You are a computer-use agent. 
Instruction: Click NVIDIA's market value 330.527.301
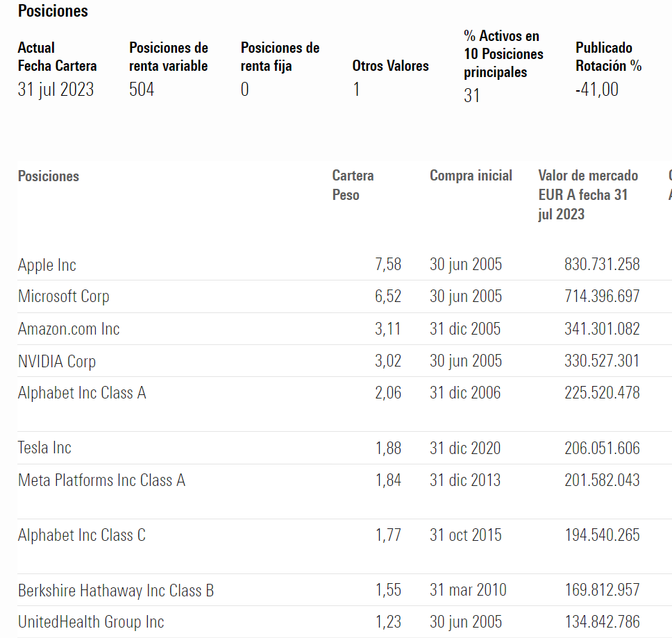[602, 361]
